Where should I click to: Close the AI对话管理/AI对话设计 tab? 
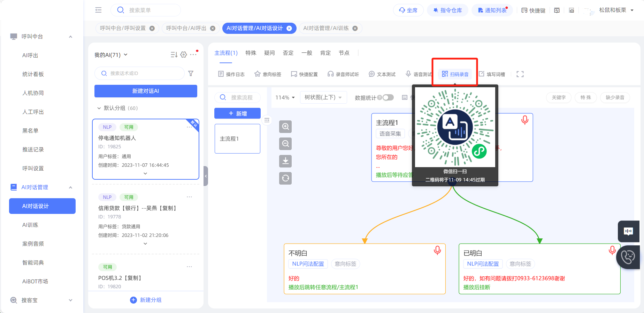click(289, 28)
